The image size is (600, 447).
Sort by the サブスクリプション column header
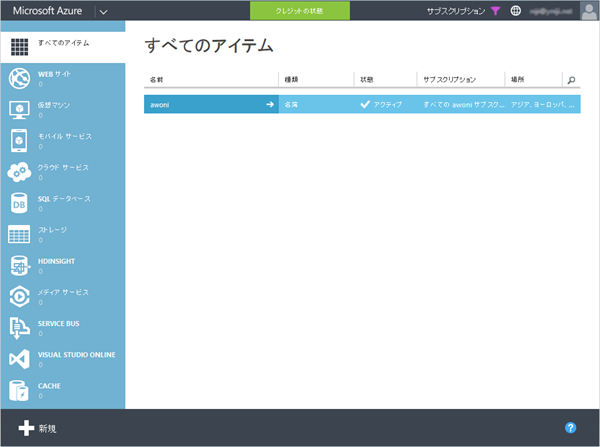449,80
